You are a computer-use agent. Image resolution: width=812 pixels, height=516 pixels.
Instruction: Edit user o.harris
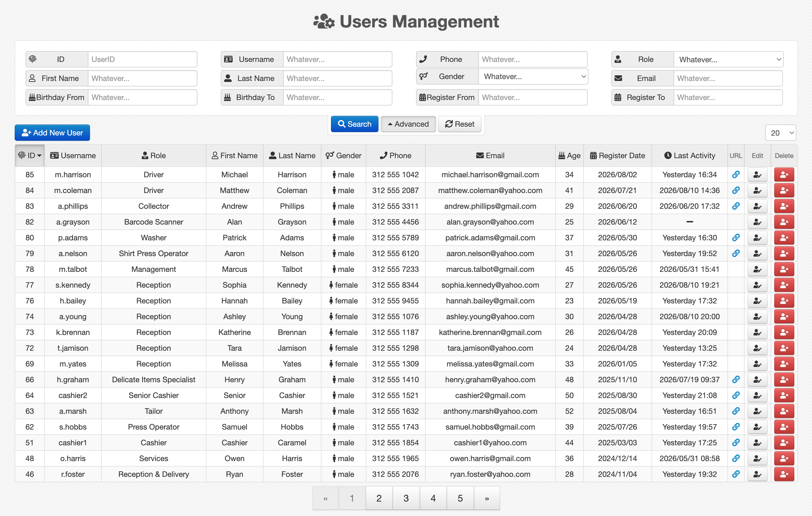(x=757, y=458)
